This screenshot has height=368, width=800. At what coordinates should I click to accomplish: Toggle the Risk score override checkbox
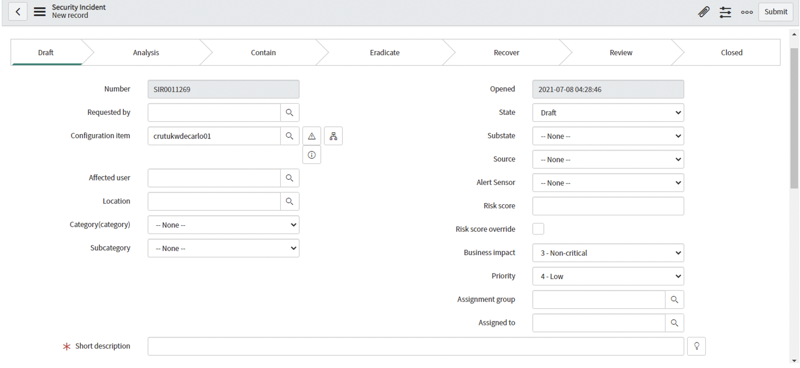coord(538,229)
